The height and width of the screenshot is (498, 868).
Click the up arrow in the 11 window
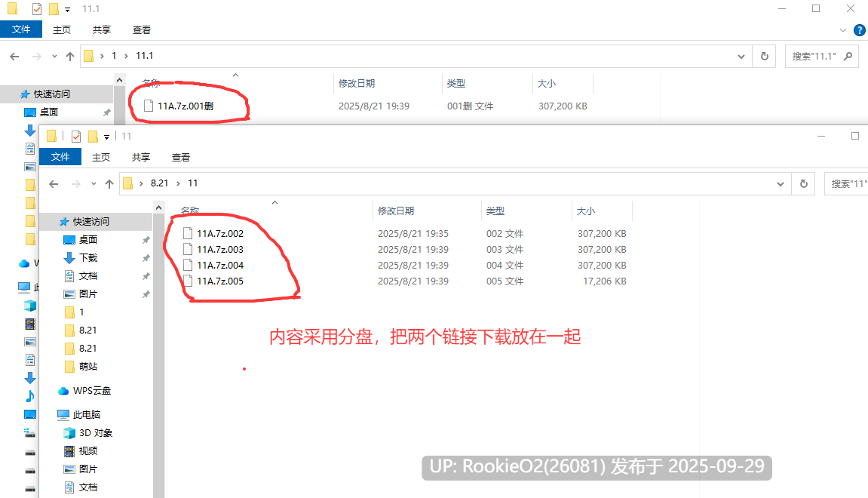(x=109, y=184)
